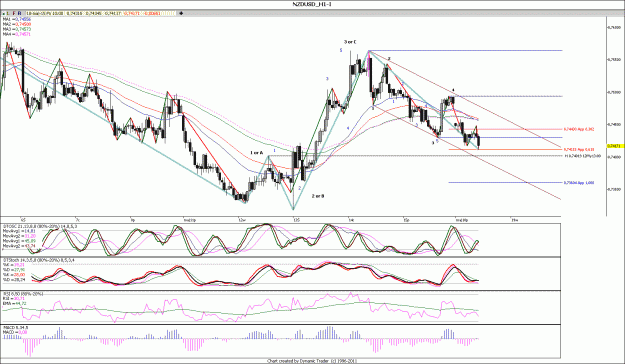This screenshot has width=625, height=364.
Task: Select the MA2 moving average label
Action: pos(17,24)
